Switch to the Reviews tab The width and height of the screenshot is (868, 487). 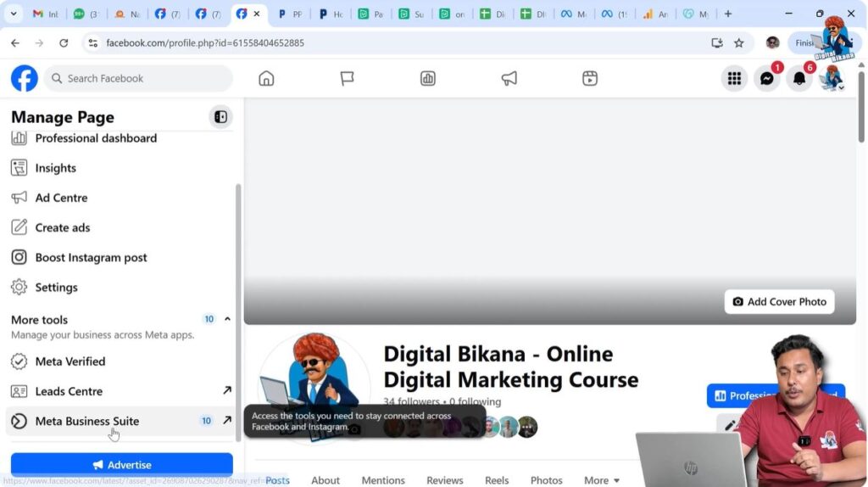click(444, 480)
